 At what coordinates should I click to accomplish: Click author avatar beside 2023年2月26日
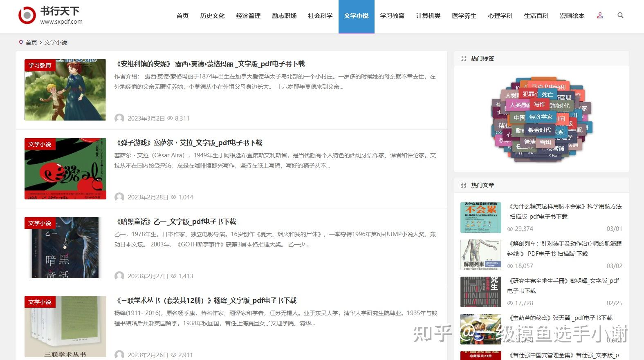click(119, 355)
